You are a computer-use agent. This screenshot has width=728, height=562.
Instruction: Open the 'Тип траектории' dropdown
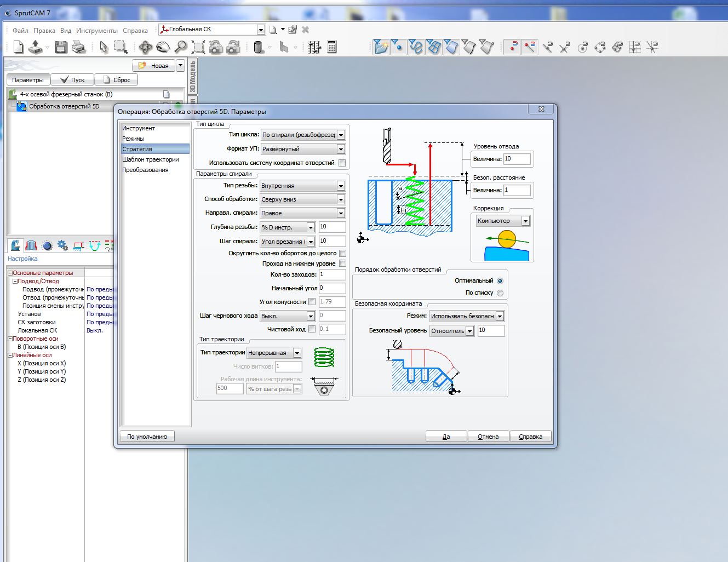tap(274, 353)
